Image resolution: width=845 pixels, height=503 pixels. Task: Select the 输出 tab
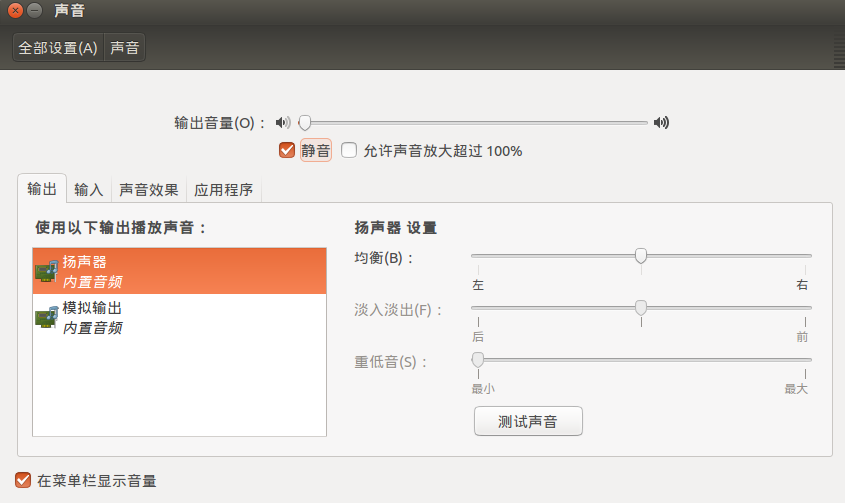42,189
